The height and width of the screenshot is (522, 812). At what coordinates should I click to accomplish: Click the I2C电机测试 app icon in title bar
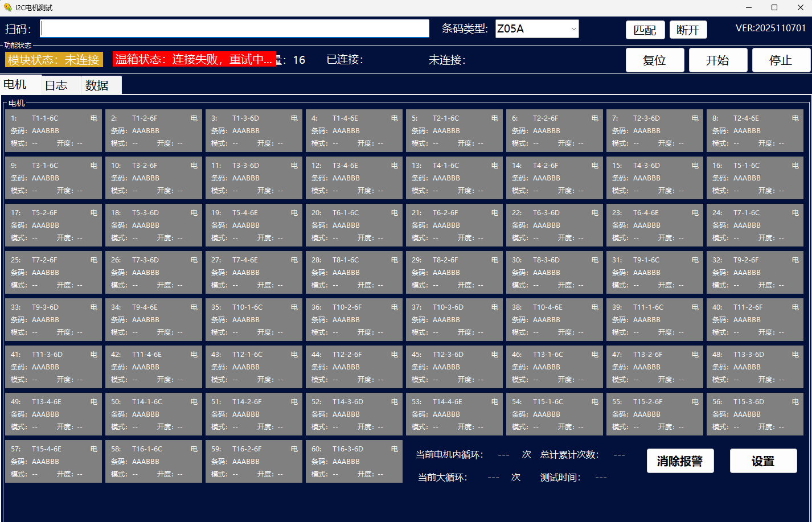(7, 7)
